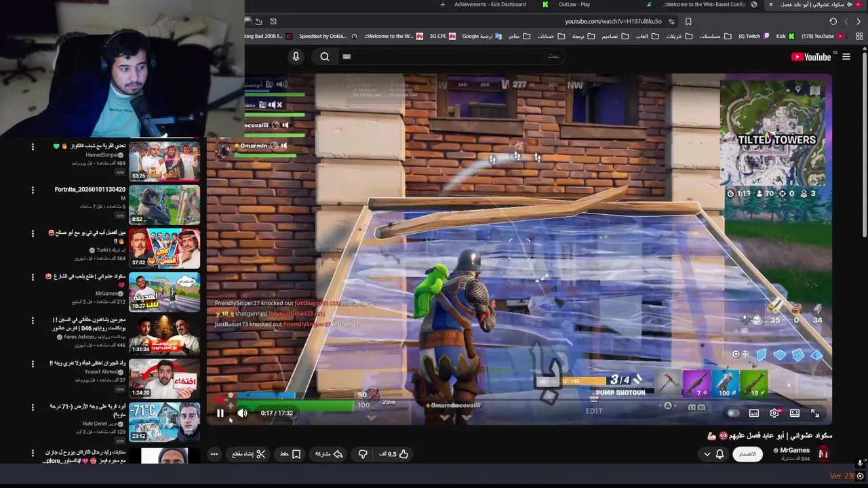868x488 pixels.
Task: Open the notification bell dropdown
Action: click(713, 454)
